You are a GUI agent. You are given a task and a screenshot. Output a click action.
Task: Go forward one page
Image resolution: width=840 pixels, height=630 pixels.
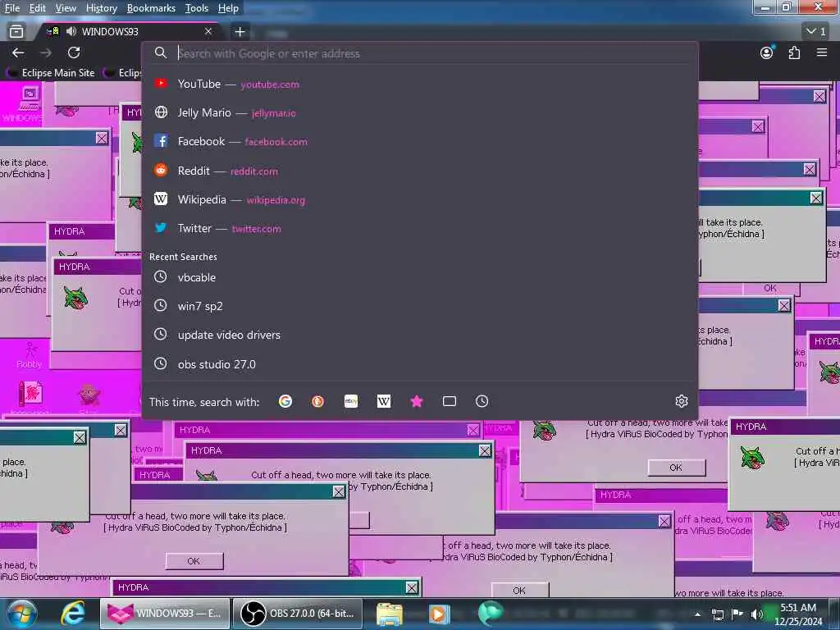pyautogui.click(x=46, y=53)
